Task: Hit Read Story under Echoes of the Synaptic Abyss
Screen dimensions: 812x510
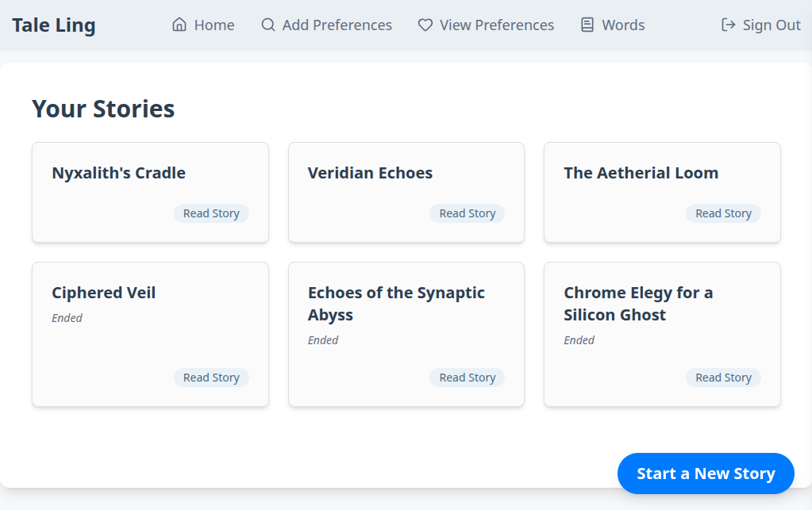Action: (467, 378)
